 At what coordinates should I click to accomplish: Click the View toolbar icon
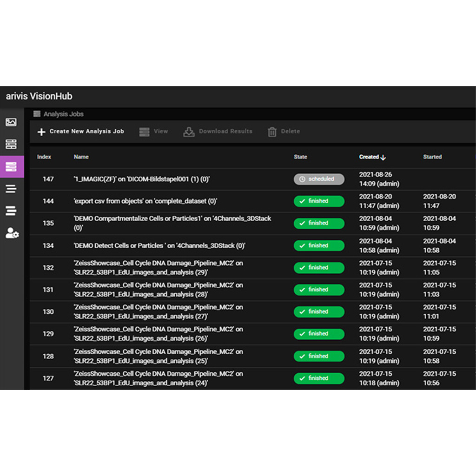click(144, 132)
